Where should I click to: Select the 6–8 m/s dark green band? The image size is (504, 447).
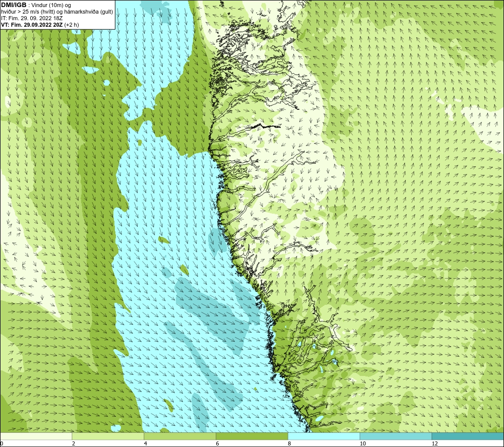pos(252,436)
